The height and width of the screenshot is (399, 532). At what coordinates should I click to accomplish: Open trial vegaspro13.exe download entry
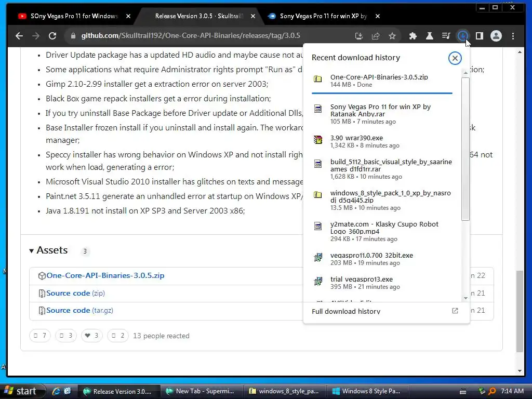[x=382, y=283]
